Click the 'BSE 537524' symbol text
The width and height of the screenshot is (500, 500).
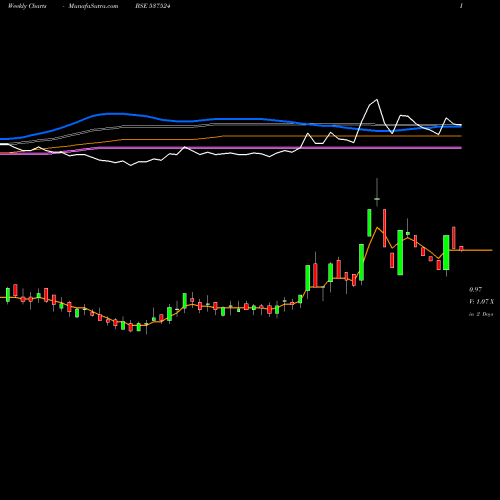click(153, 6)
